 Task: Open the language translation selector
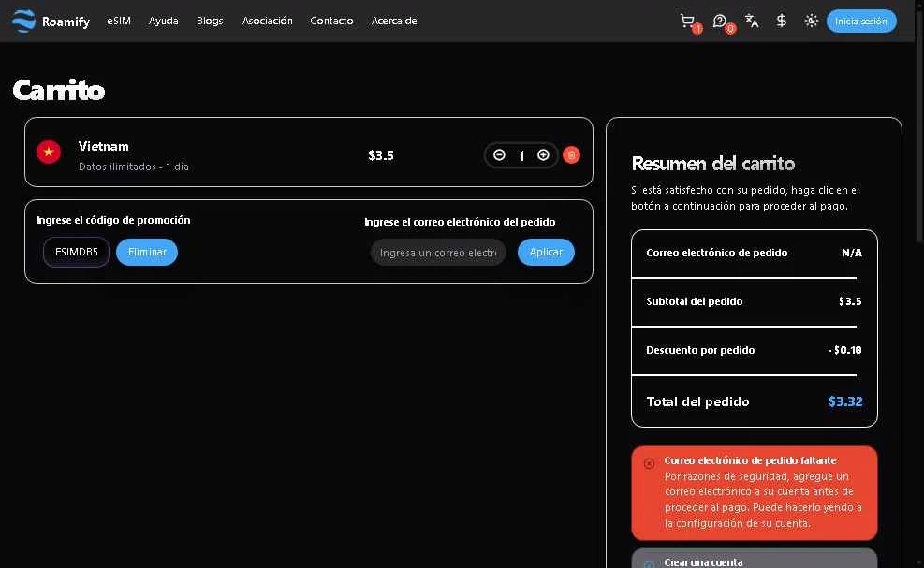pyautogui.click(x=752, y=21)
